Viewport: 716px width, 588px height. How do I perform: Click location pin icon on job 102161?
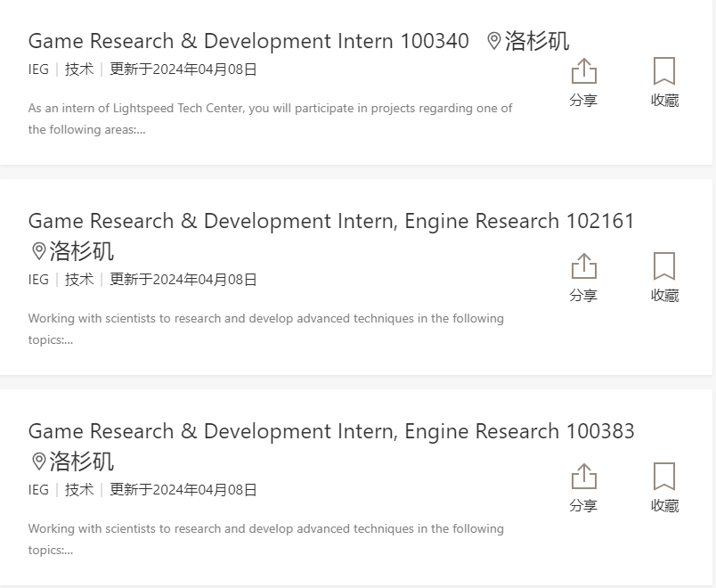(39, 251)
